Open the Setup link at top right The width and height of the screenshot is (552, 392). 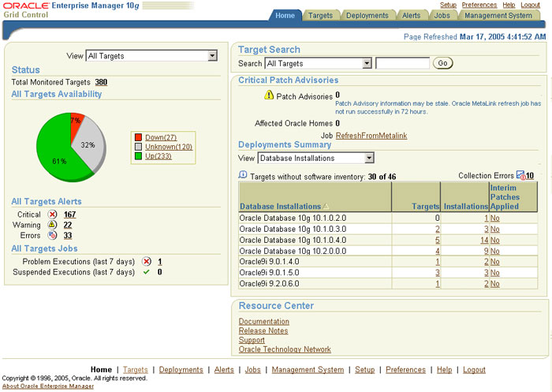coord(448,5)
